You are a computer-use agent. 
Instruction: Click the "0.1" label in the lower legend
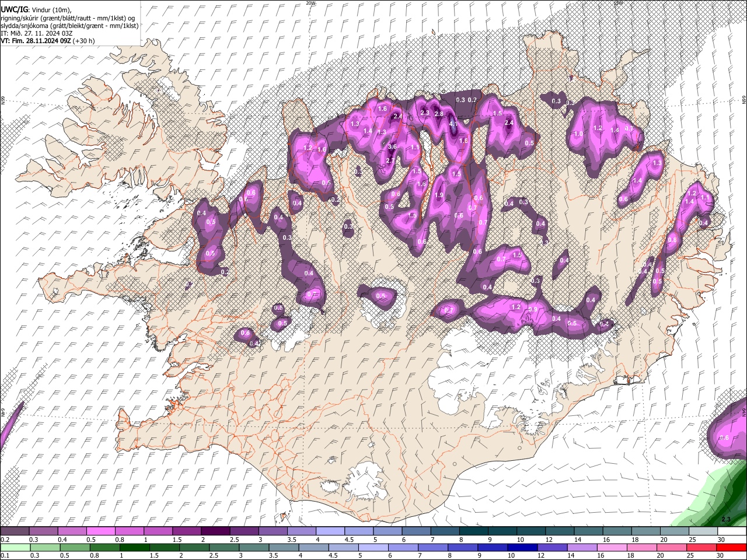[x=5, y=556]
